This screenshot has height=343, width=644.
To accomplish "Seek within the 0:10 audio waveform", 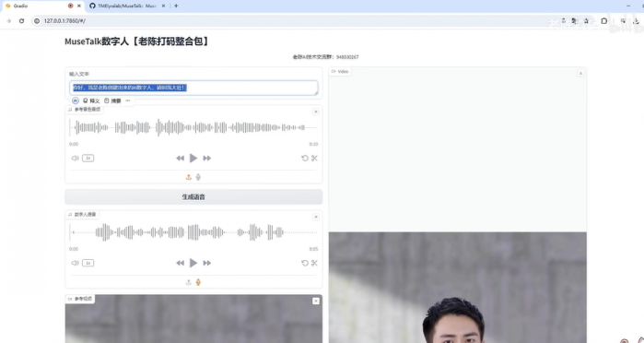I will pyautogui.click(x=193, y=127).
